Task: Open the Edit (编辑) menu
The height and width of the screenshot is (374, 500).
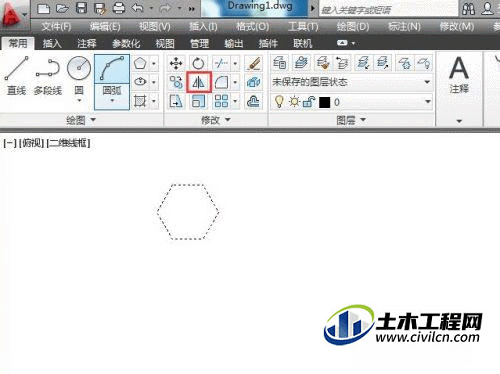Action: click(x=105, y=26)
